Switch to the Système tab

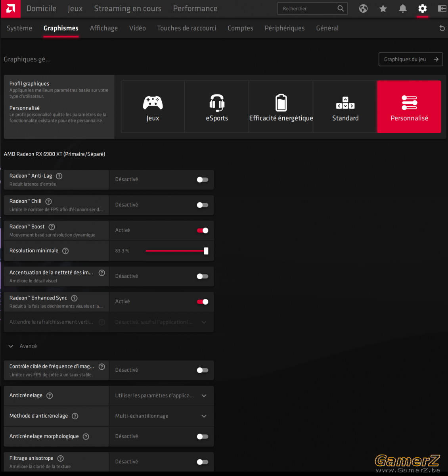19,28
